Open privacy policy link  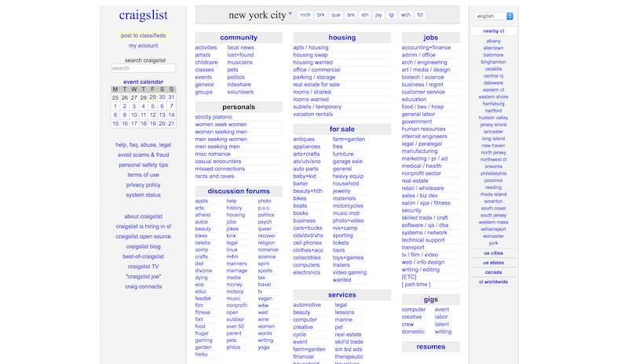(x=143, y=185)
